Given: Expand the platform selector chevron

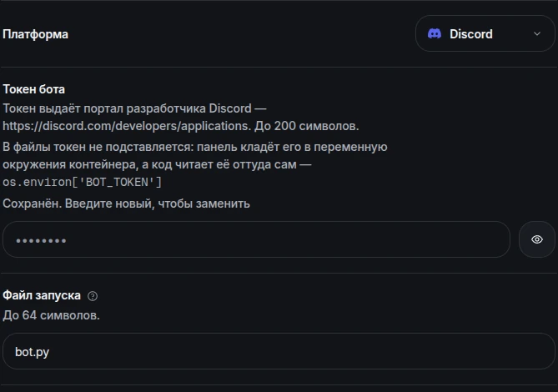Looking at the screenshot, I should (537, 34).
